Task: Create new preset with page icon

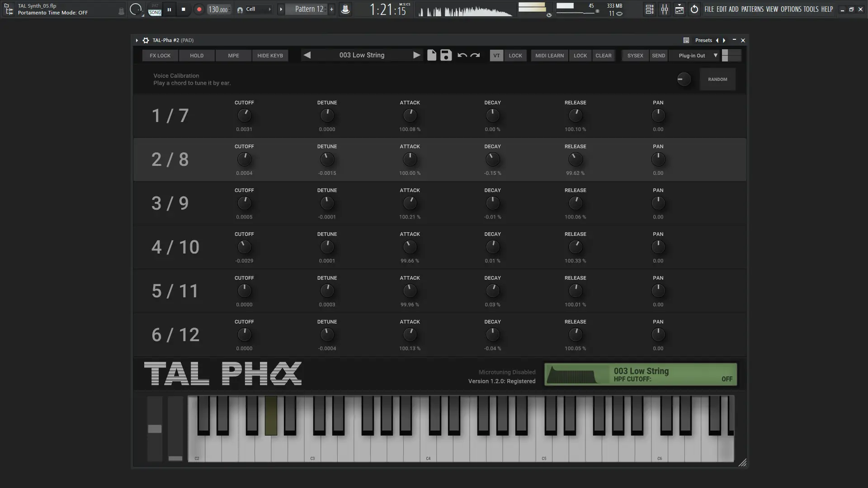Action: click(432, 55)
